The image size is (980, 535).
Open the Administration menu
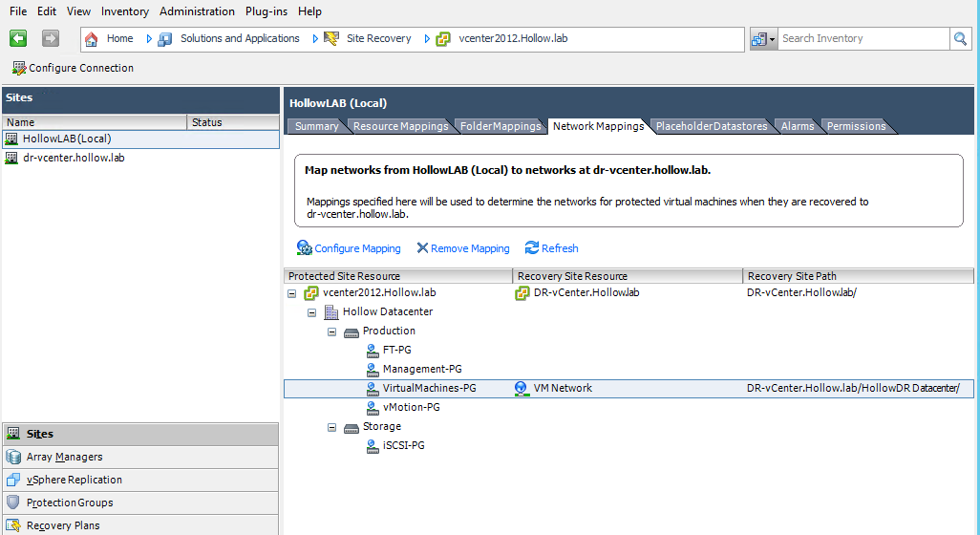pos(197,11)
